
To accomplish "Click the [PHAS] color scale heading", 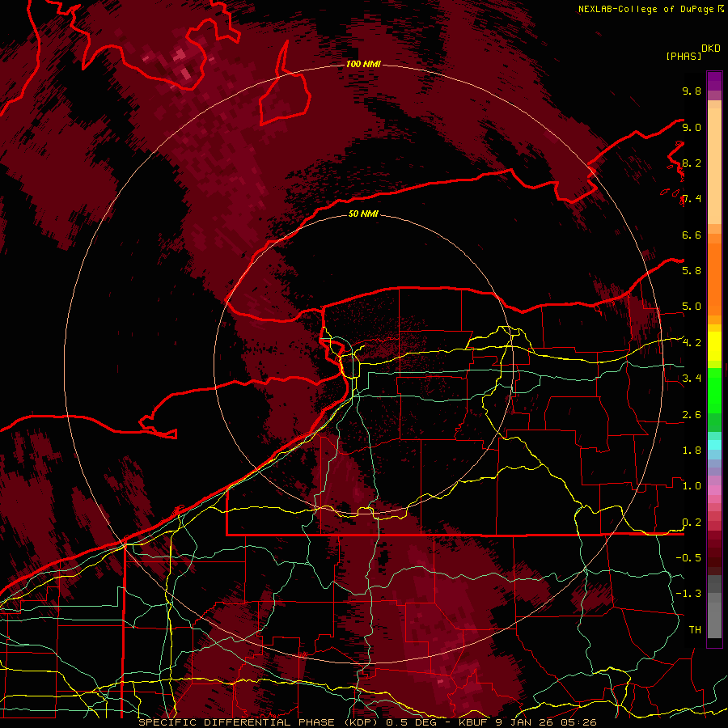I will click(684, 56).
